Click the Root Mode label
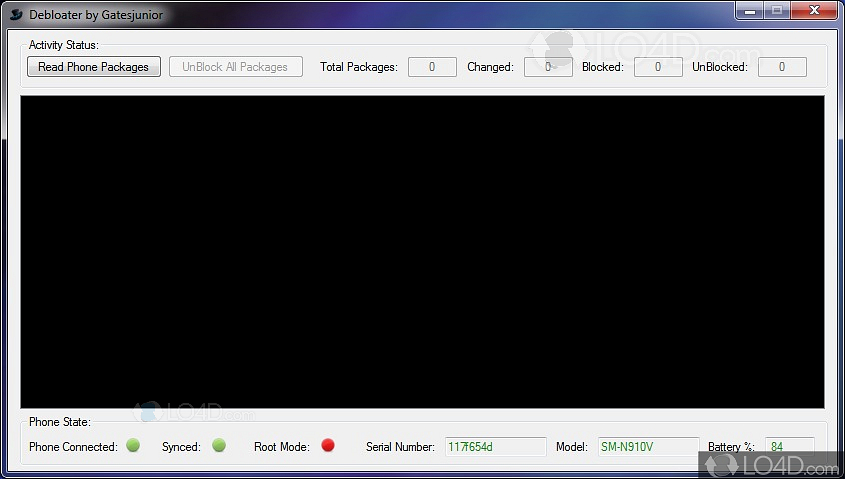The width and height of the screenshot is (845, 479). tap(282, 447)
